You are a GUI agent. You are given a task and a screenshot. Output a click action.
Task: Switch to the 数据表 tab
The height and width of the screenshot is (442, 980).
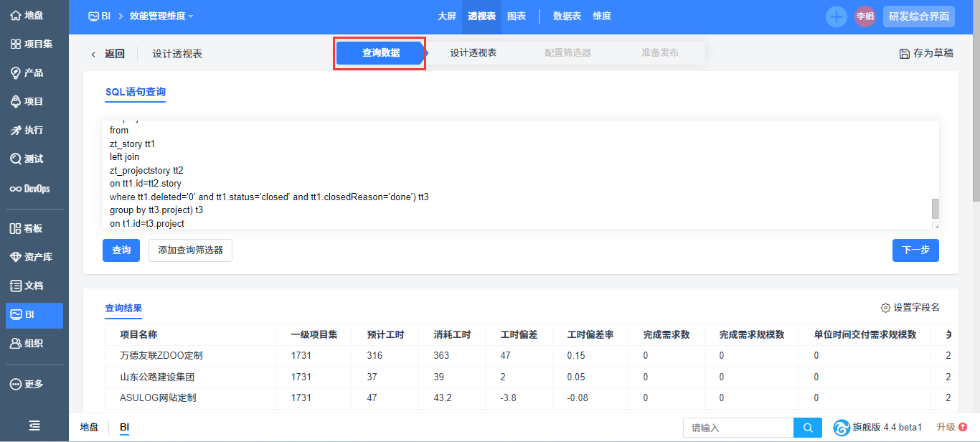click(567, 16)
